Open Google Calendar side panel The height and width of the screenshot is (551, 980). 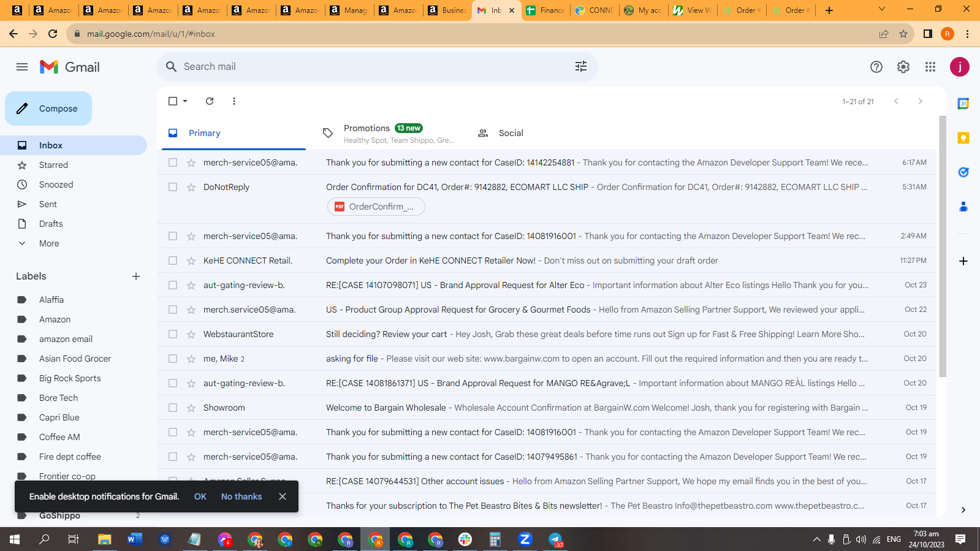tap(963, 104)
